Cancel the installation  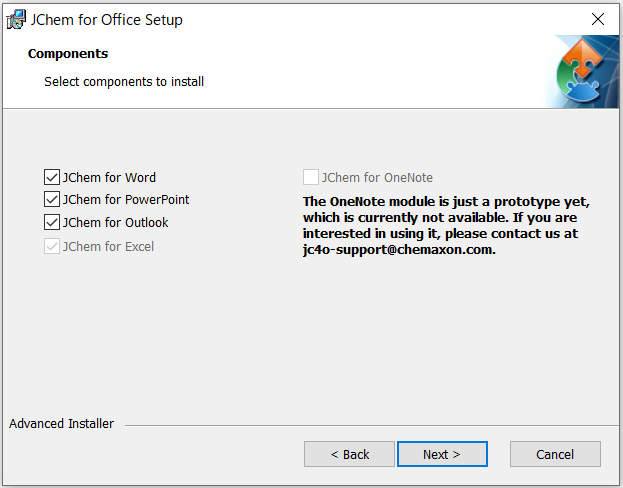pyautogui.click(x=555, y=454)
